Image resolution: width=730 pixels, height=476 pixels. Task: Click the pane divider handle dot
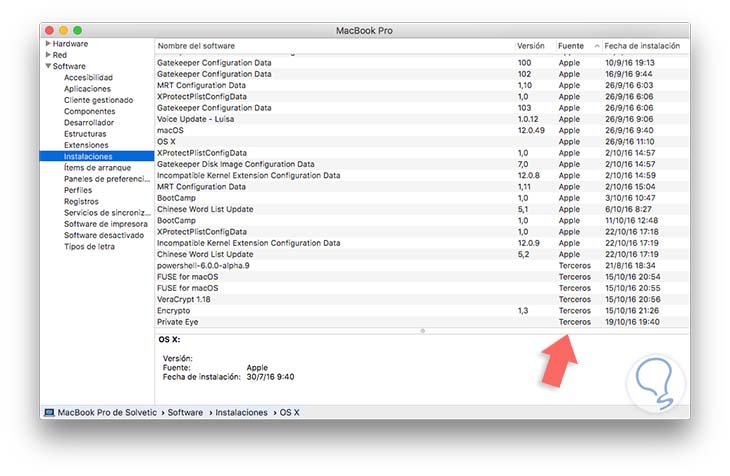[x=422, y=331]
